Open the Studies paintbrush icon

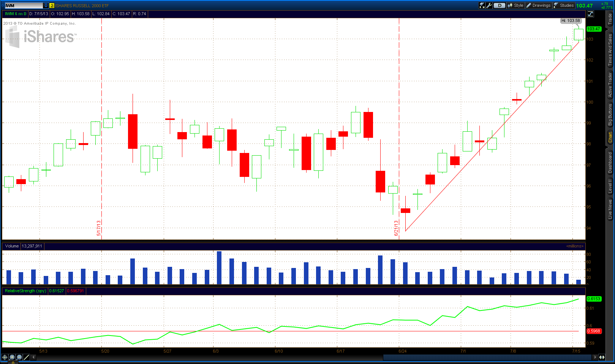coord(556,5)
